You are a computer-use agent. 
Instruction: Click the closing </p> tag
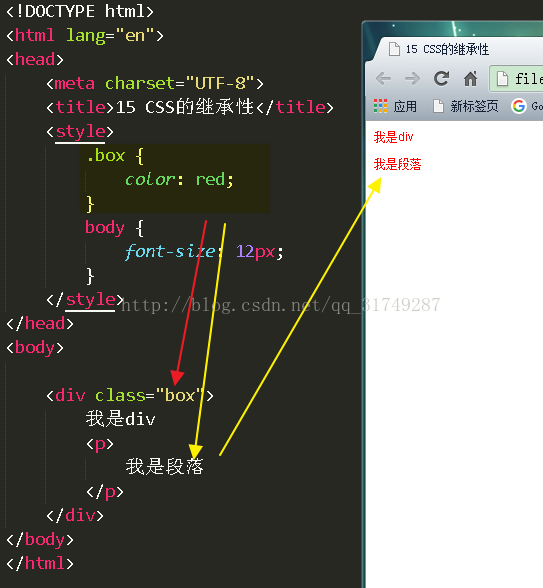point(105,492)
